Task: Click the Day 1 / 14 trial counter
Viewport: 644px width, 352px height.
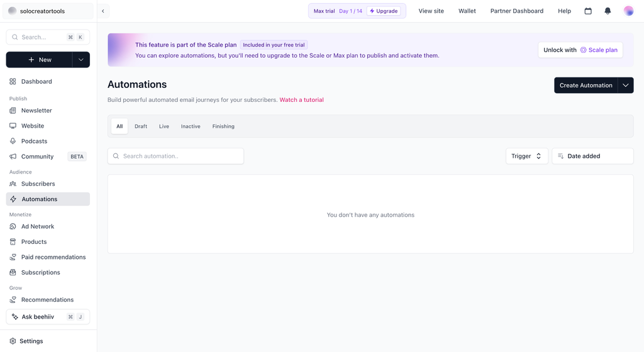Action: coord(351,11)
